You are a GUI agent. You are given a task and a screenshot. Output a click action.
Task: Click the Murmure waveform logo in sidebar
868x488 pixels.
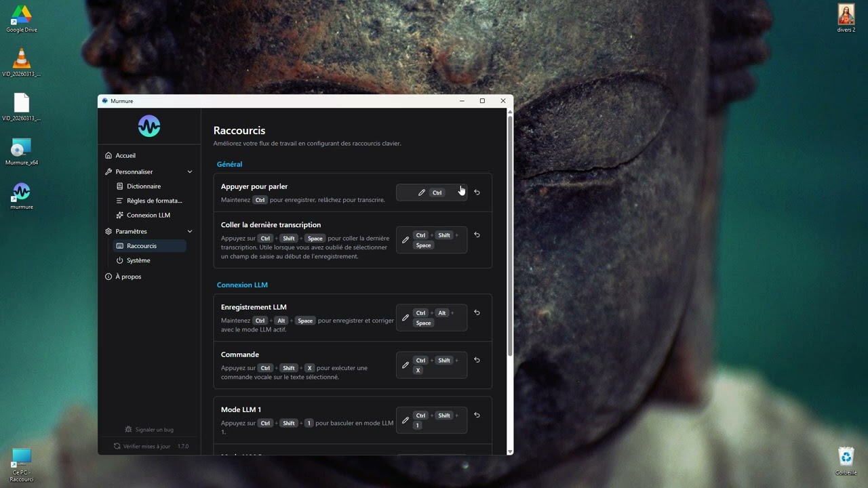(x=149, y=126)
